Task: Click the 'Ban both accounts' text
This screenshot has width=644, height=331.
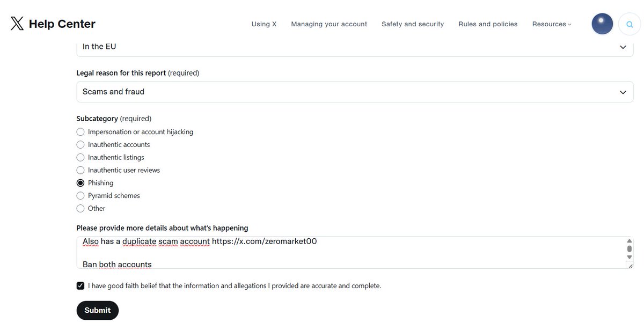Action: (117, 264)
